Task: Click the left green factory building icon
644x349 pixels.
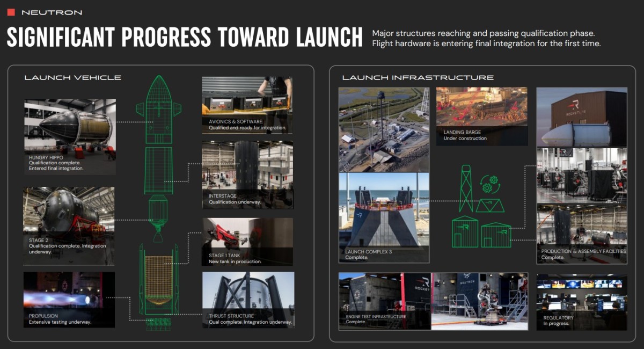Action: [465, 232]
